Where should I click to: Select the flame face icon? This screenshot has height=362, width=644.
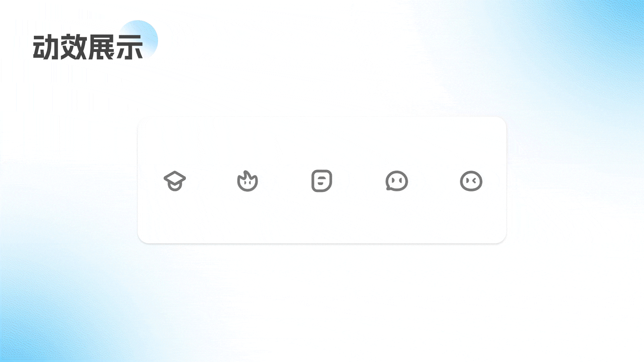(248, 181)
